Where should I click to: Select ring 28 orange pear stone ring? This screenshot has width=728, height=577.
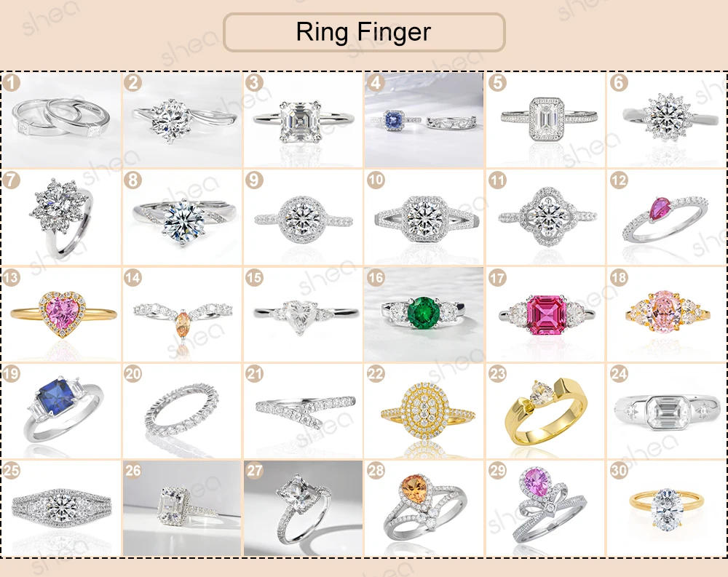pos(424,509)
